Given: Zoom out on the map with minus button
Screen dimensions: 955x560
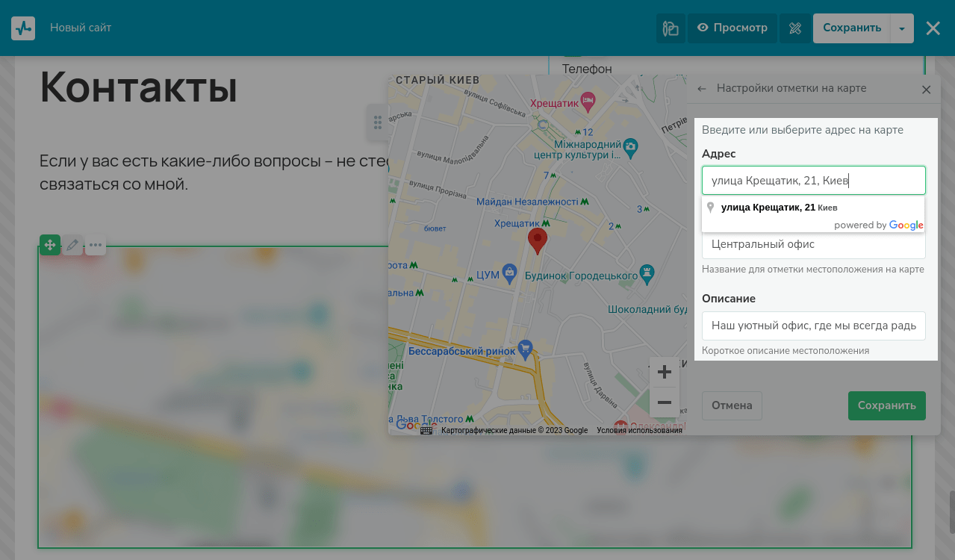Looking at the screenshot, I should (x=664, y=403).
